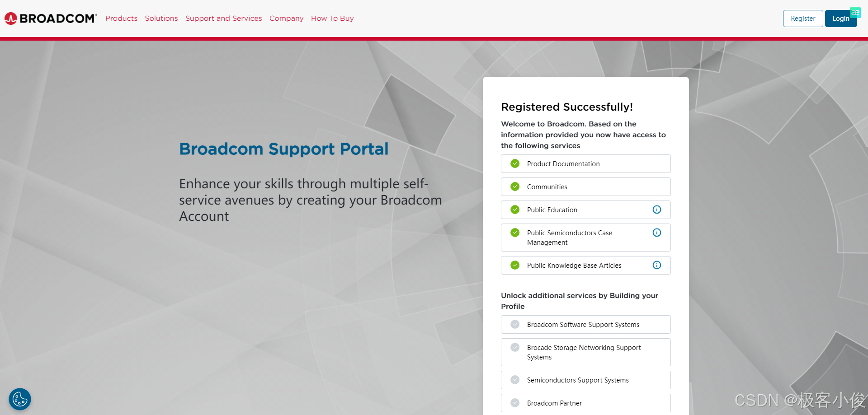Select Broadcom Software Support Systems label
This screenshot has width=868, height=415.
583,325
